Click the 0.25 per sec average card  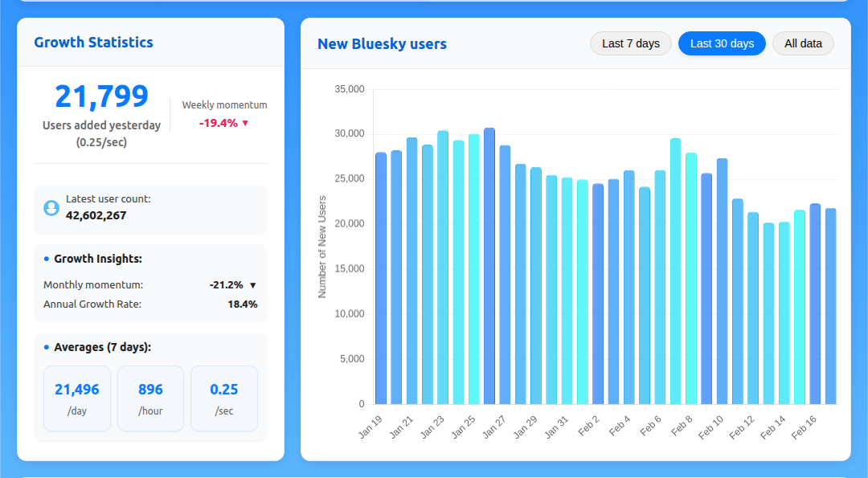224,398
